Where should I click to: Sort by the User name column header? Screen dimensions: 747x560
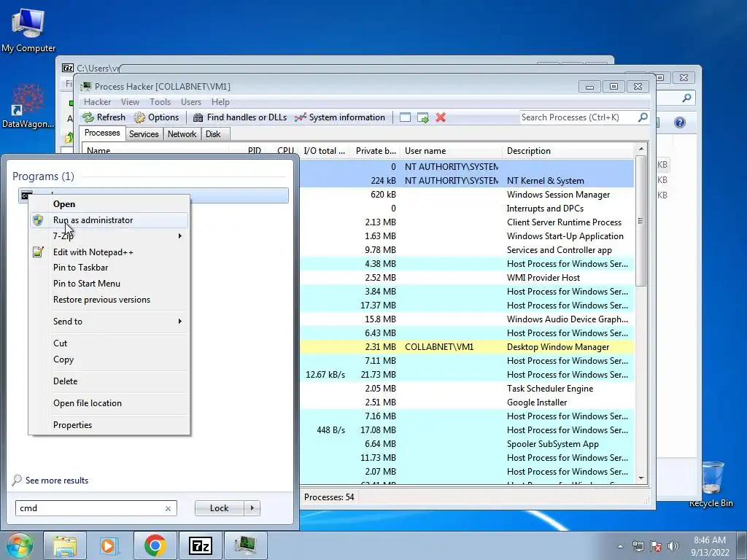point(451,151)
